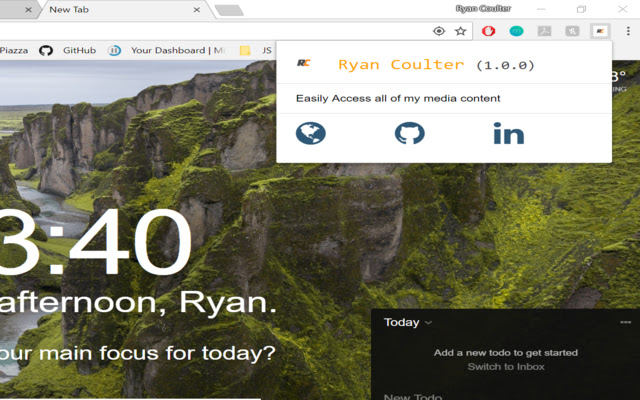Click the gray PDF extension icon

[x=544, y=31]
